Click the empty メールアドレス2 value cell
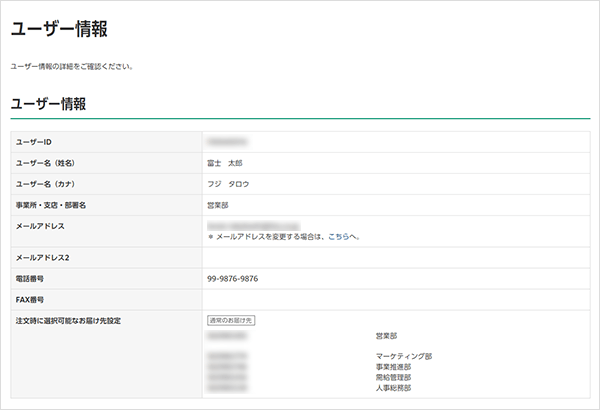Image resolution: width=600 pixels, height=410 pixels. pos(395,258)
